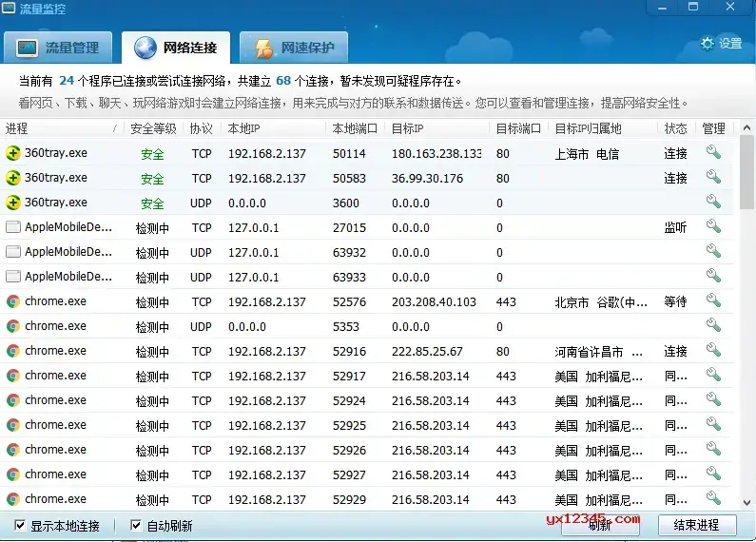This screenshot has height=542, width=756.
Task: Switch to the 网络连接 tab
Action: [176, 48]
